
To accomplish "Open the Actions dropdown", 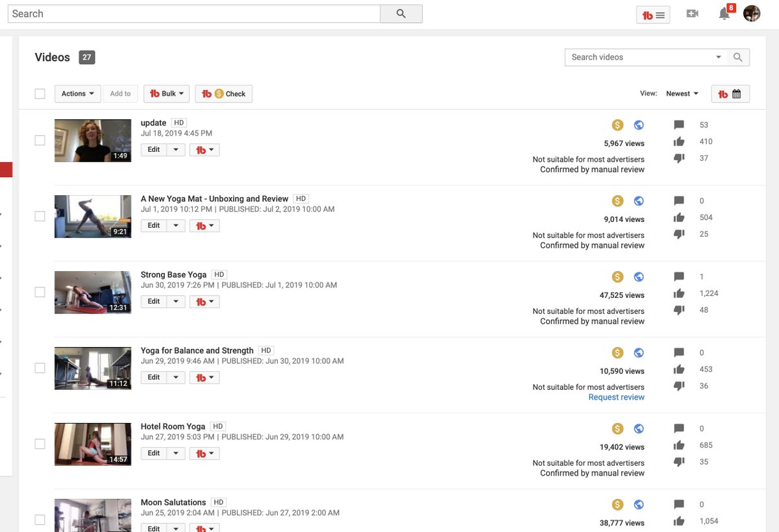I will click(x=77, y=94).
